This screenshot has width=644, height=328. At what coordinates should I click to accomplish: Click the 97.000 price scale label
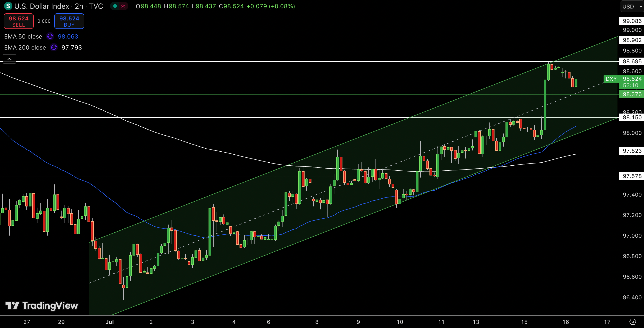(632, 236)
